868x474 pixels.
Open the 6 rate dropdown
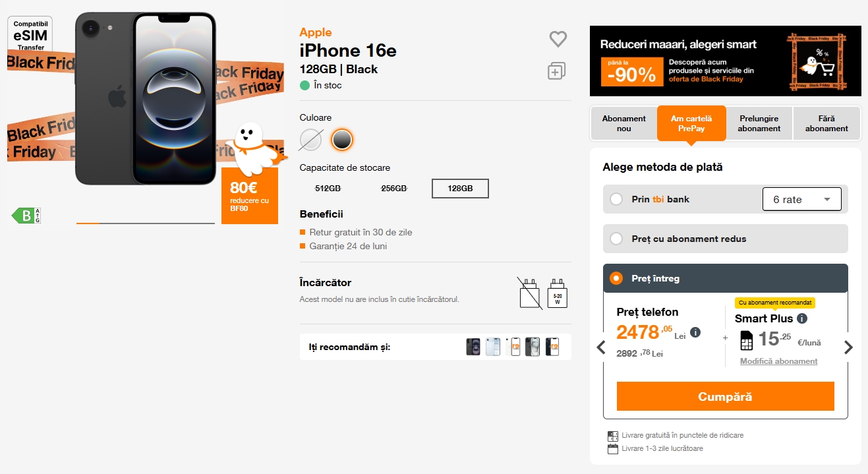tap(802, 200)
